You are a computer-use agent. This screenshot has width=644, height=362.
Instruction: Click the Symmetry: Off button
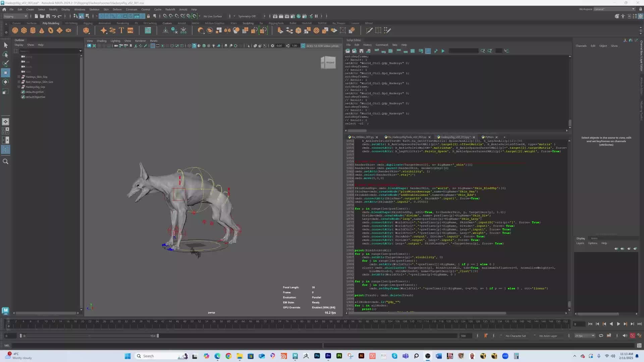pos(247,16)
